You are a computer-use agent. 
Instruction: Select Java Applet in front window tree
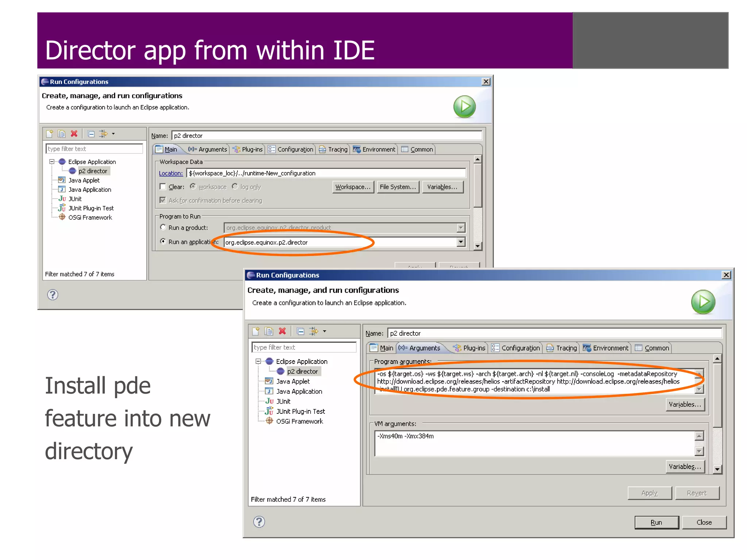(293, 381)
